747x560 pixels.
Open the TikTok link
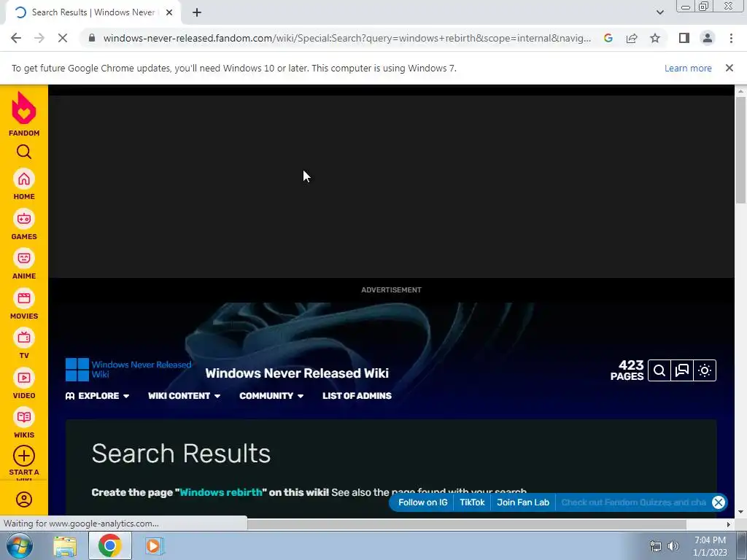472,502
